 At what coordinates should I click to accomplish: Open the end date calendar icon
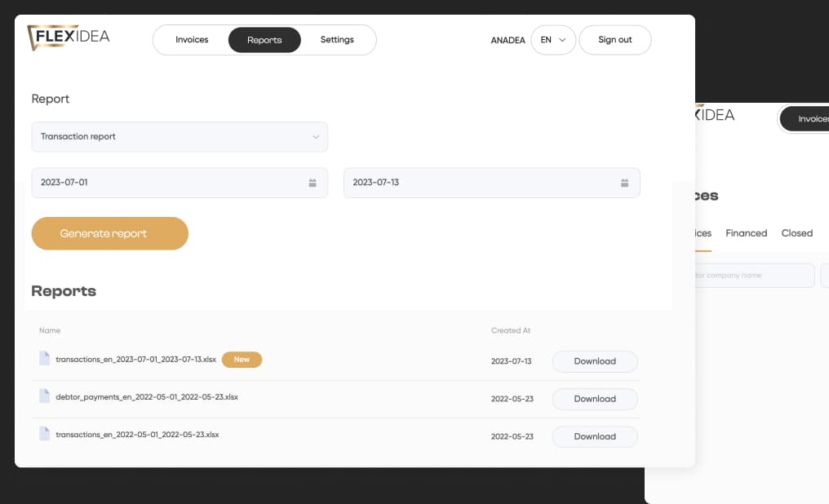click(x=624, y=183)
